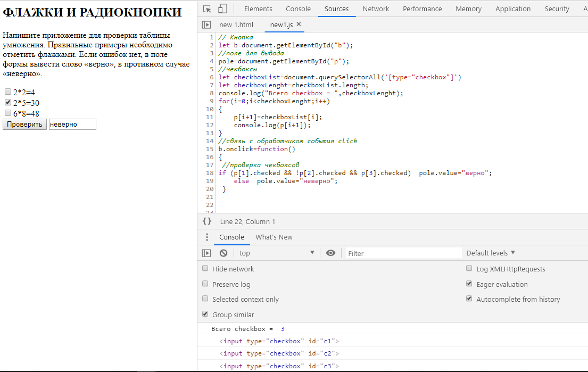Click the live expression eye icon
The image size is (588, 372).
pyautogui.click(x=330, y=253)
